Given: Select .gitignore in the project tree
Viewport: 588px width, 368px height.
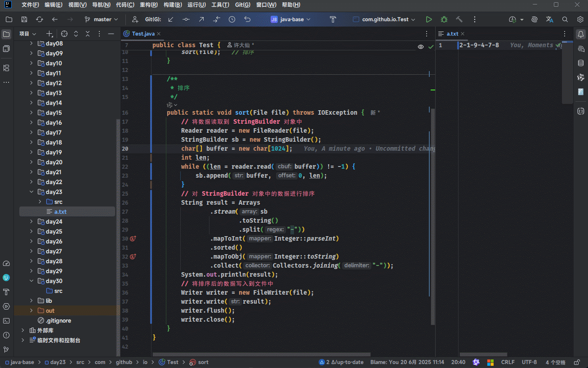Looking at the screenshot, I should [x=58, y=321].
